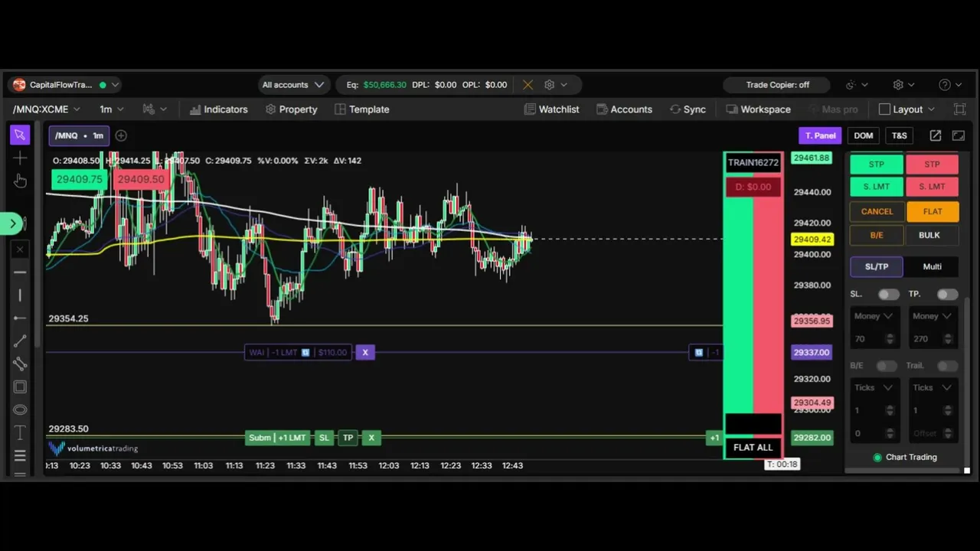Add a new chart tab with plus icon

click(x=121, y=135)
